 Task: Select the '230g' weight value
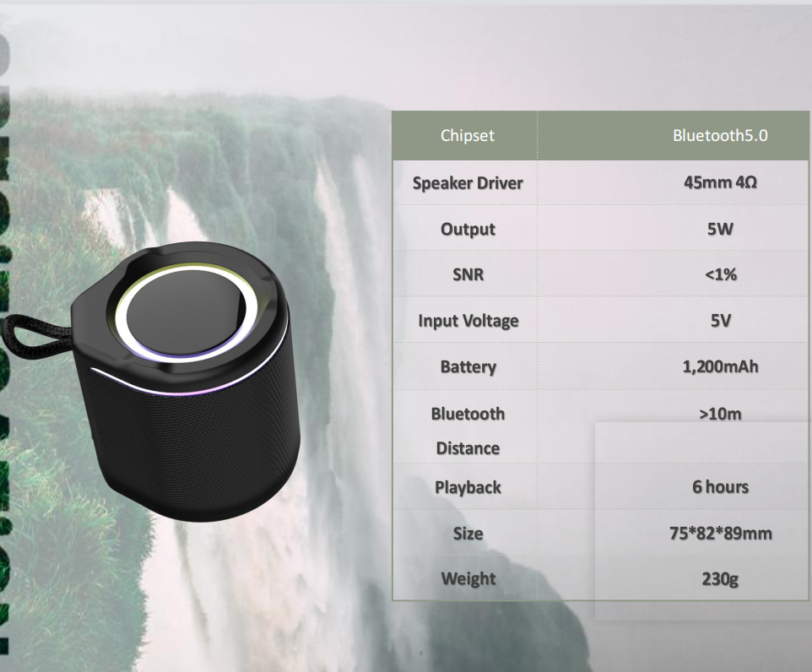720,578
